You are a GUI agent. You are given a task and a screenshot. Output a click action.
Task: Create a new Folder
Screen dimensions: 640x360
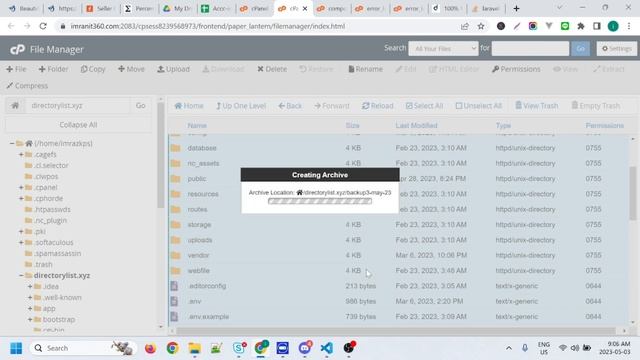click(x=53, y=69)
